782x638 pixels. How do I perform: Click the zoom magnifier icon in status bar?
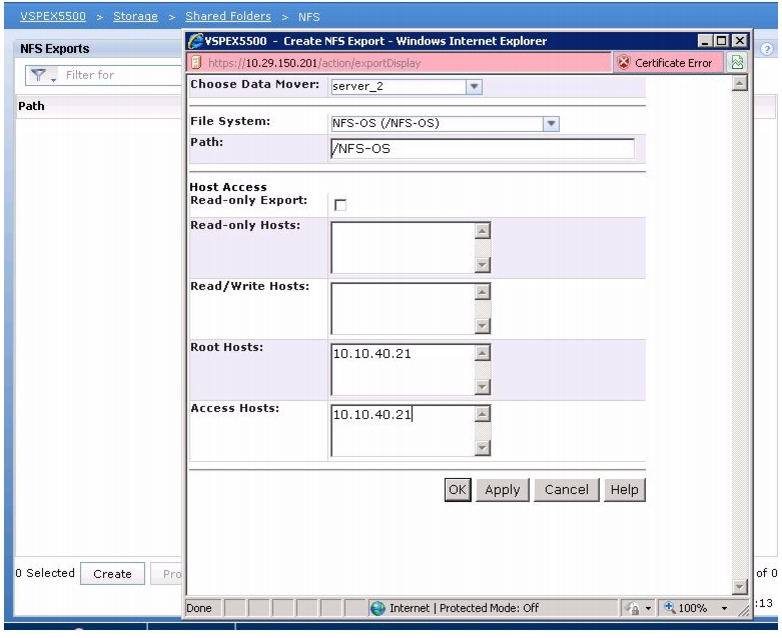[670, 607]
